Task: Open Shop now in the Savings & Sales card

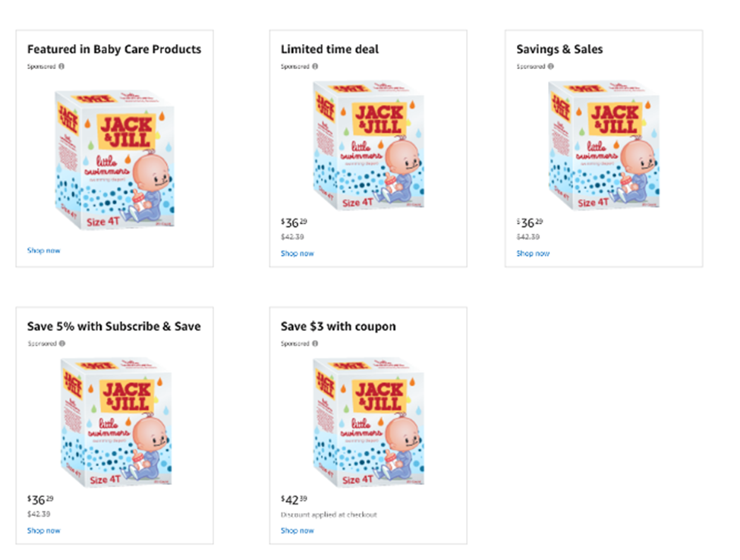Action: [x=533, y=253]
